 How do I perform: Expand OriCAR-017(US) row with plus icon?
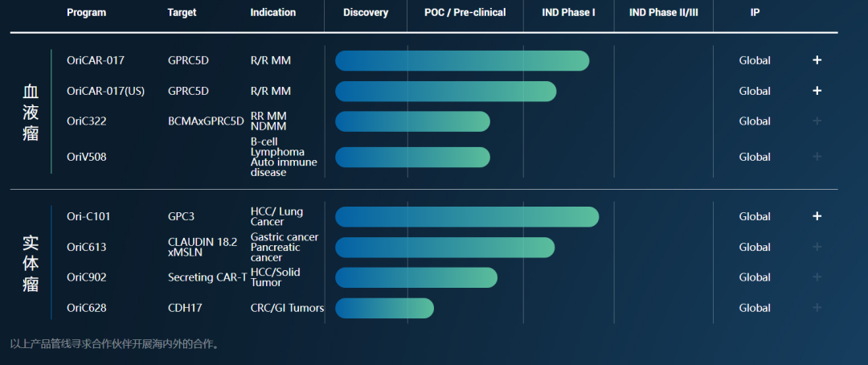pyautogui.click(x=817, y=91)
